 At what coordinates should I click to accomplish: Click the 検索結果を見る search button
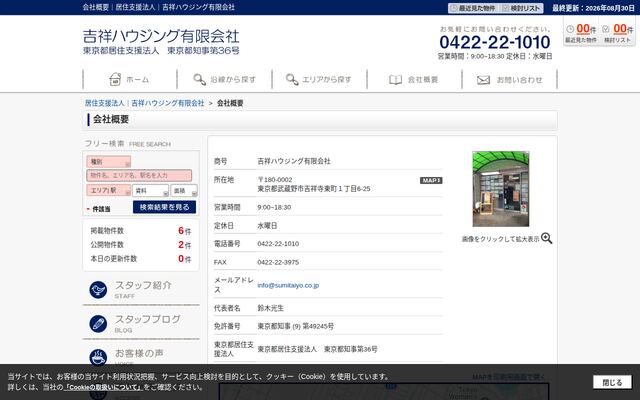point(164,207)
